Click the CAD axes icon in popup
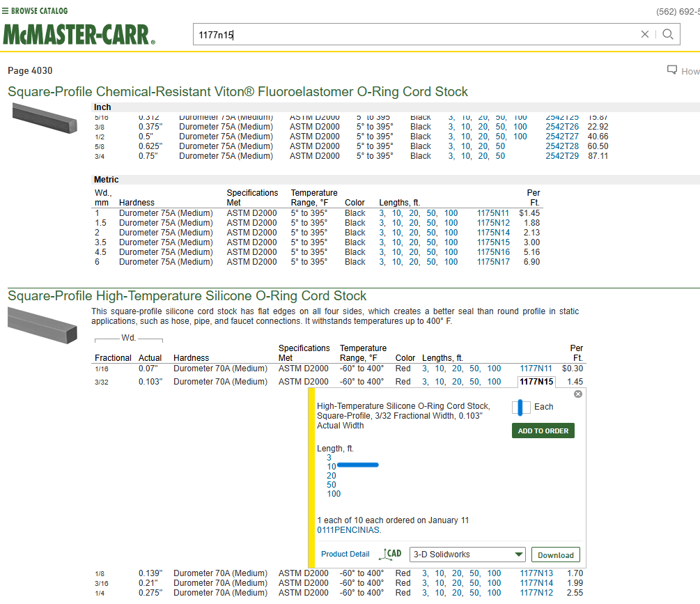Viewport: 700px width, 604px height. [x=390, y=555]
